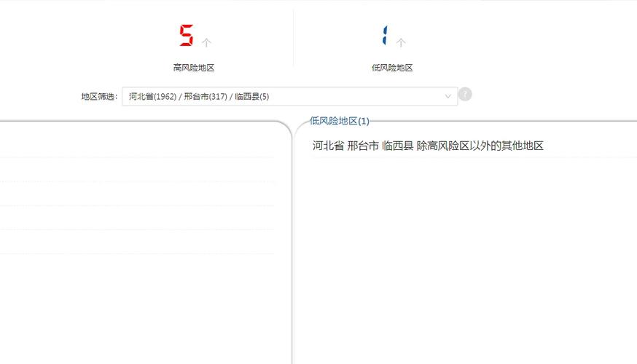Select row 河北省 邢台市 临西县 除高风险区以外的其他地区
Screen dimensions: 637x364
point(428,146)
